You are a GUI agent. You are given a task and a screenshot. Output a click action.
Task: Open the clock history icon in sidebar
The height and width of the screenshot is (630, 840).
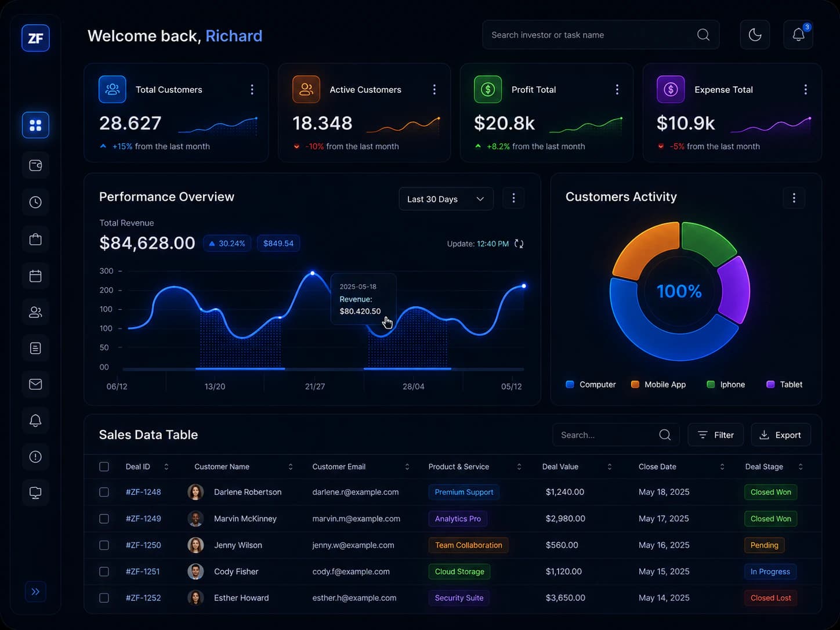click(35, 202)
